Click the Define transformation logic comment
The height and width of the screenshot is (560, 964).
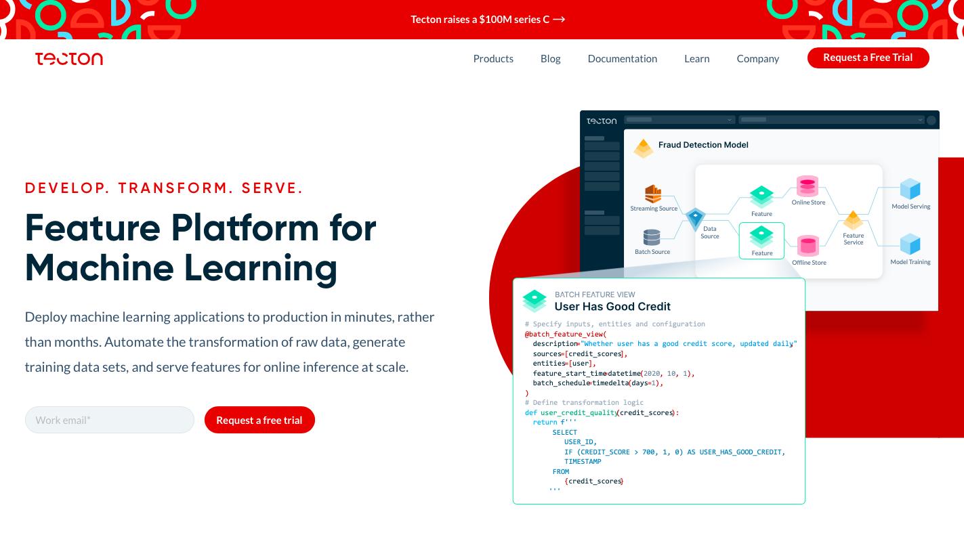584,403
